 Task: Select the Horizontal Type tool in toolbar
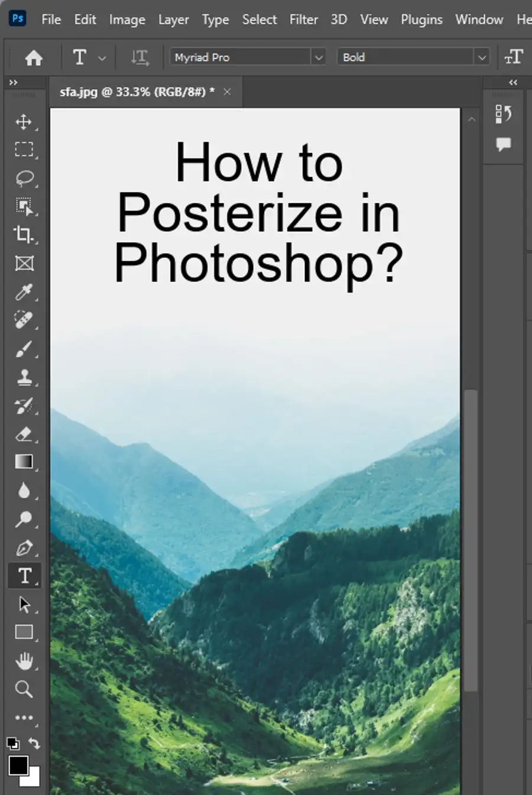tap(24, 576)
